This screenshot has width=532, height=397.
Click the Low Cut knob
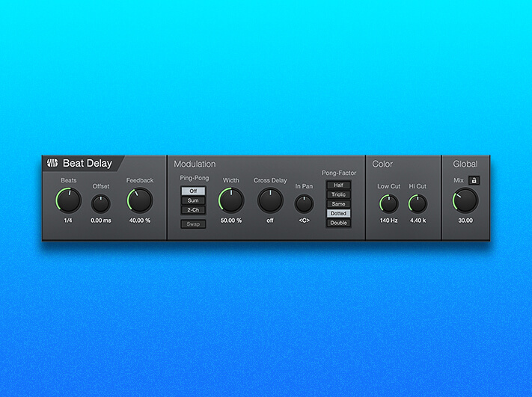pos(388,203)
